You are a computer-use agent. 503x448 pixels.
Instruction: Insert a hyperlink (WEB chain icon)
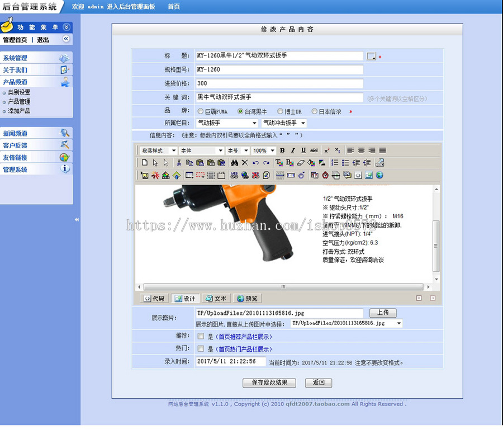pos(234,175)
